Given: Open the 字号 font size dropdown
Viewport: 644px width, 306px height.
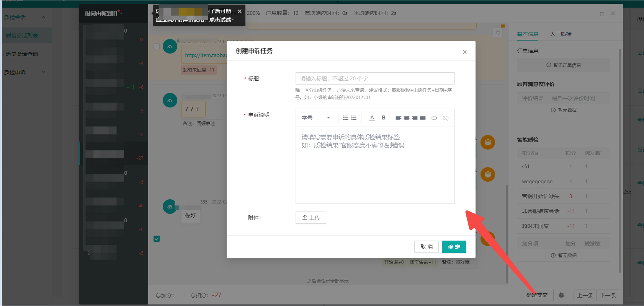Looking at the screenshot, I should tap(316, 118).
